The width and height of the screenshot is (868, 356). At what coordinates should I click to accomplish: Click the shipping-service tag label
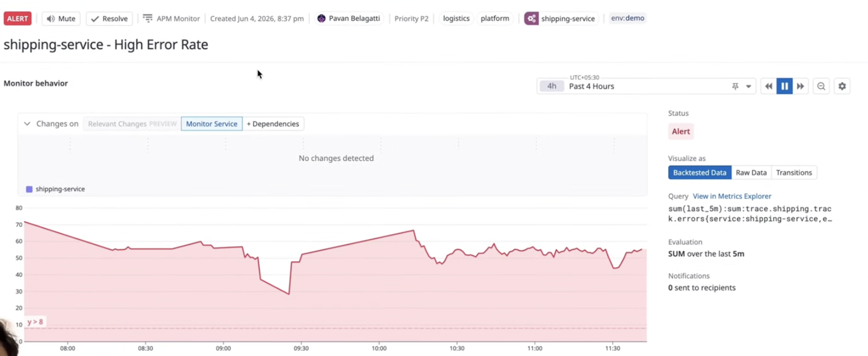click(x=568, y=18)
